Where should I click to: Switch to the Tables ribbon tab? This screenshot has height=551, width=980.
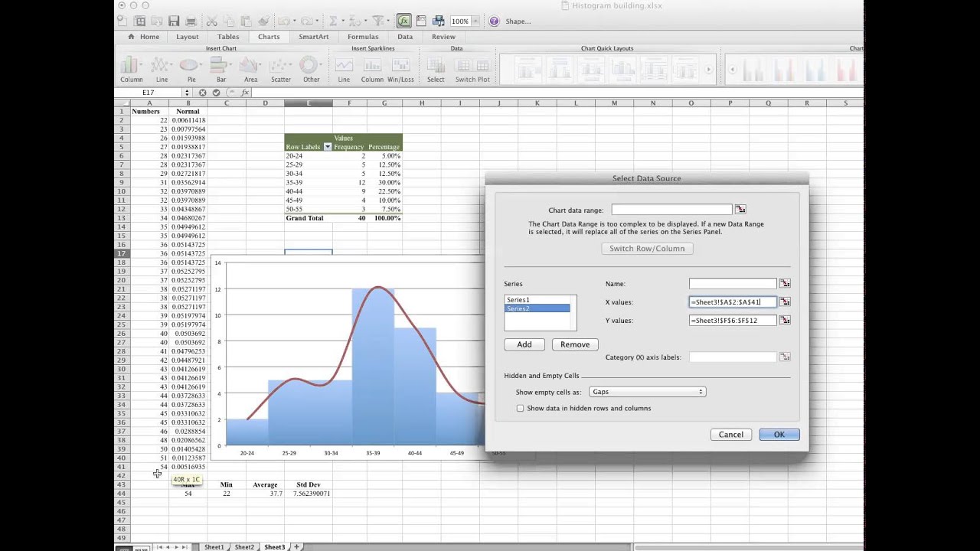227,37
